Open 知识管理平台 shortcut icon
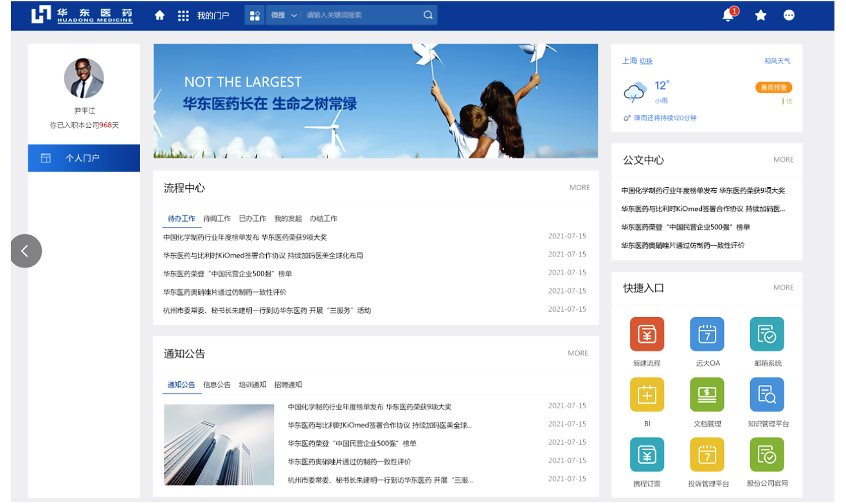This screenshot has height=504, width=846. (x=767, y=395)
